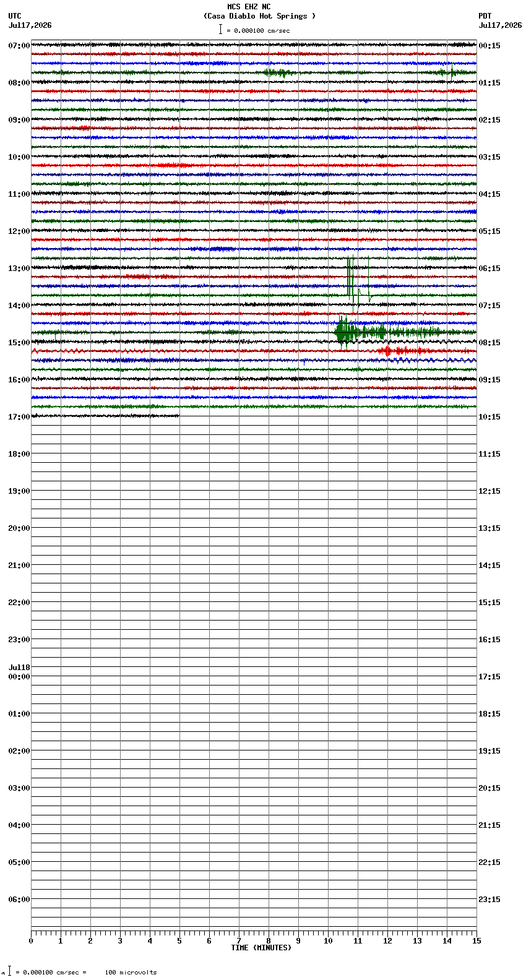Click the station title "MCS EHZ NC"
The image size is (526, 980).
coord(249,7)
